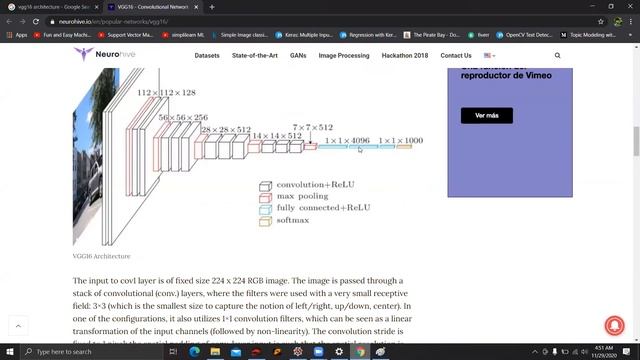Click the red notification bell button
The height and width of the screenshot is (360, 640).
[614, 325]
